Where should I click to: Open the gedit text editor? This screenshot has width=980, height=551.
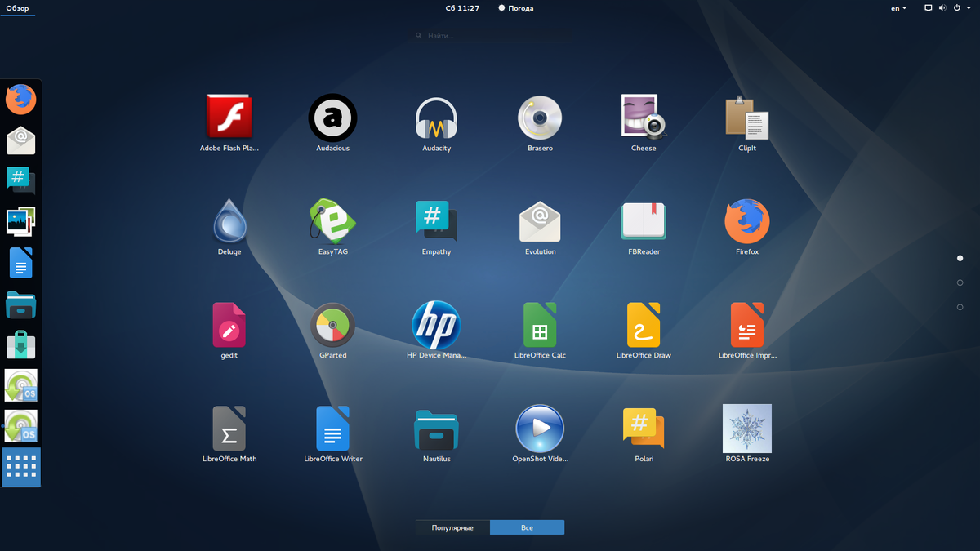(x=229, y=325)
